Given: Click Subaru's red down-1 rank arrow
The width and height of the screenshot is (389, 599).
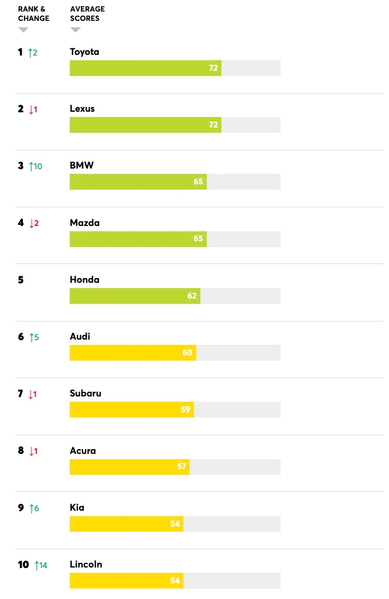Looking at the screenshot, I should pos(33,394).
